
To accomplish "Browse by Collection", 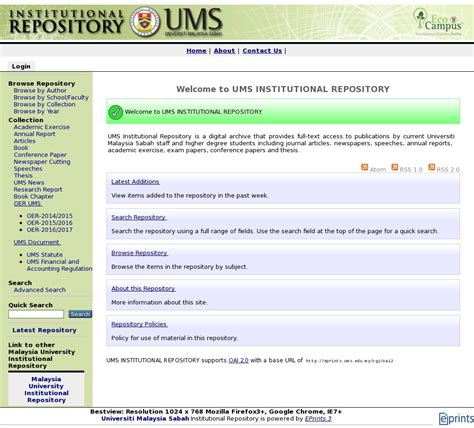I will point(44,104).
